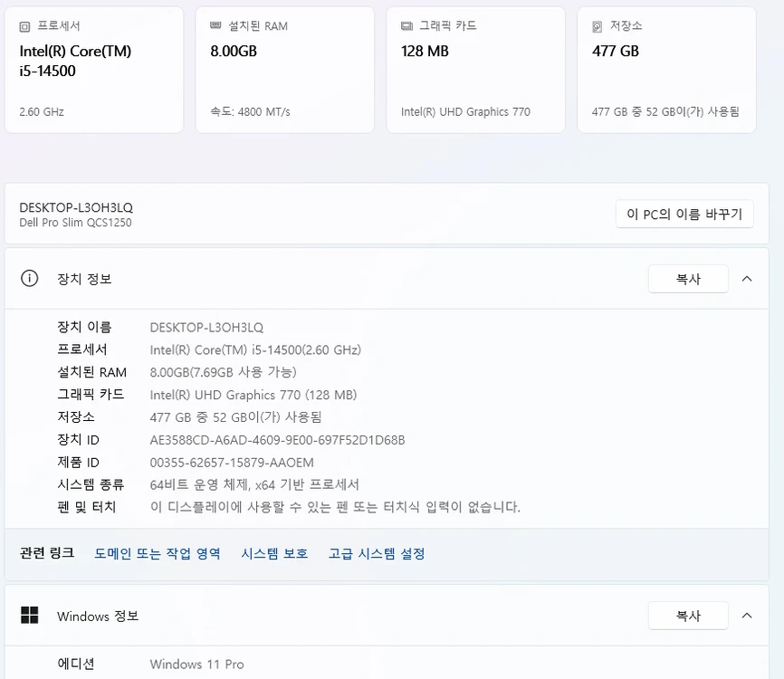Click the Windows 정보 section heading
Viewport: 784px width, 679px height.
point(98,616)
